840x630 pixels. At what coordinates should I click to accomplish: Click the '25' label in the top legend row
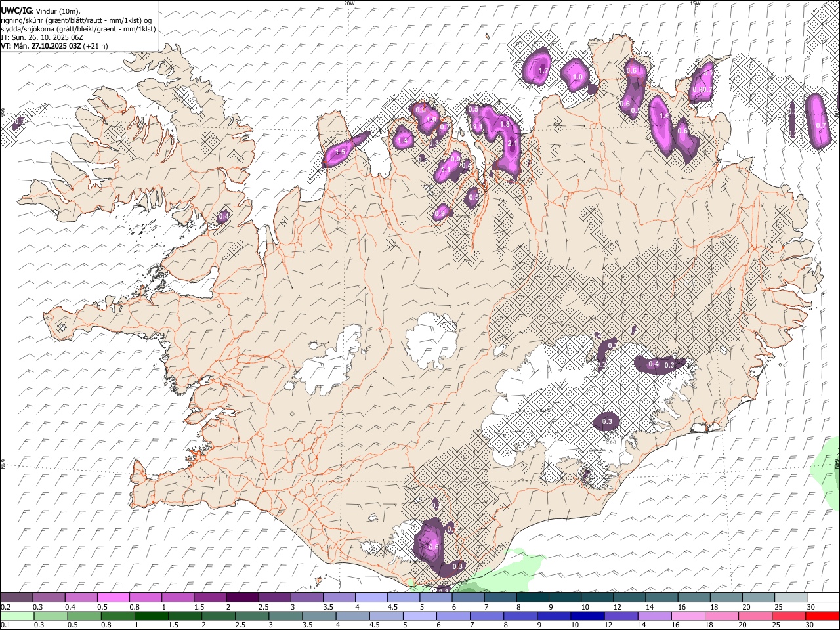pos(777,607)
